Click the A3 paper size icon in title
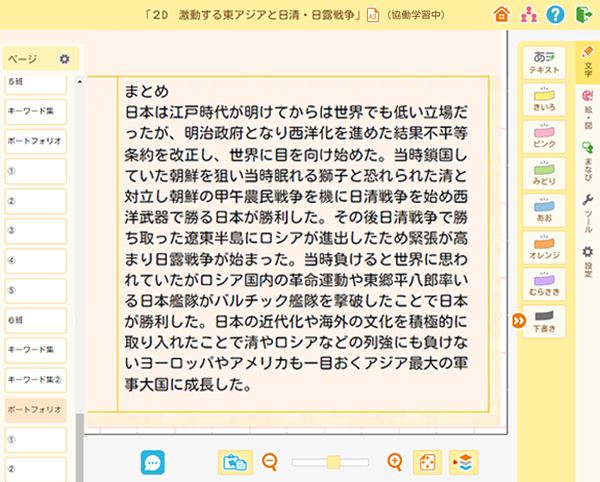 coord(373,15)
